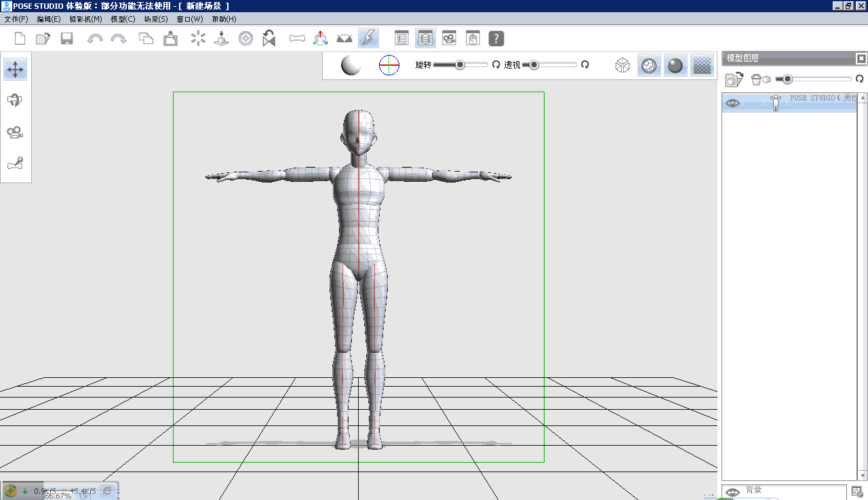Screen dimensions: 868x500
Task: Click the angle range gauge icon
Action: pos(344,39)
